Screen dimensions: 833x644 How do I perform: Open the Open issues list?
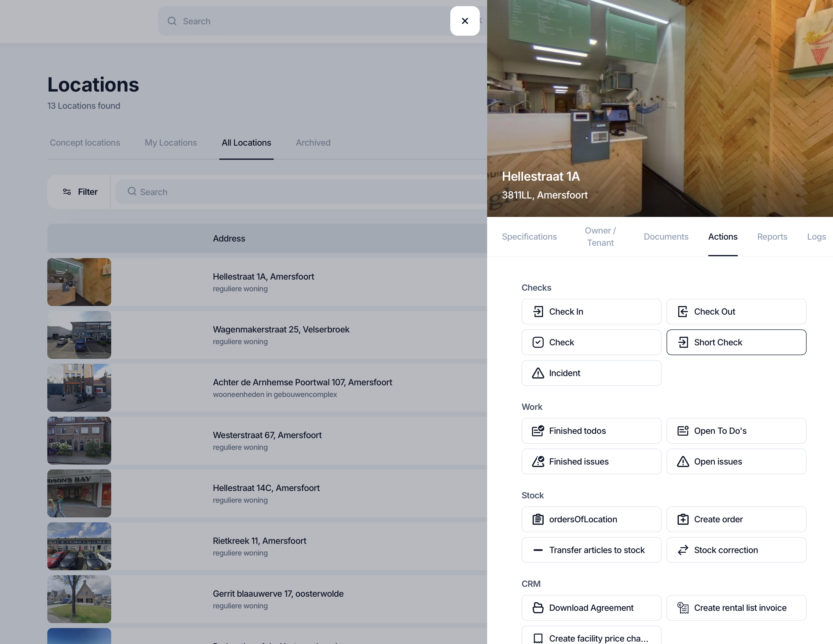click(736, 461)
